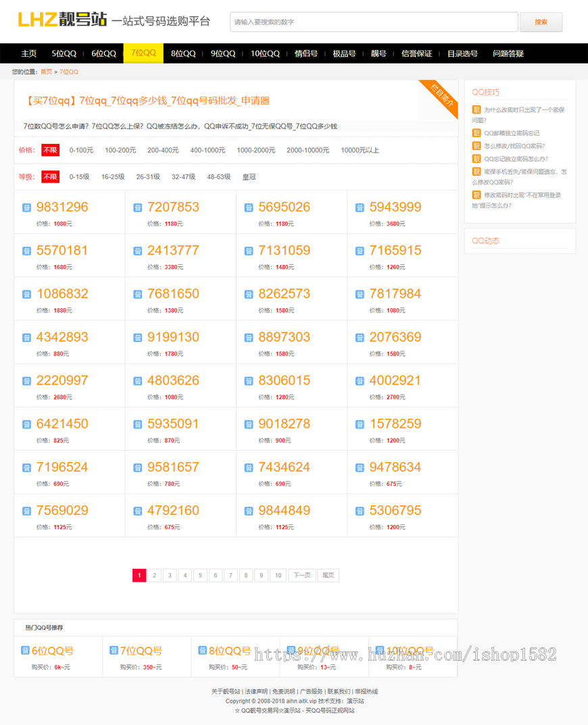Click the orange 靓 icon beside QQ邮箱独立密码忘记

476,133
